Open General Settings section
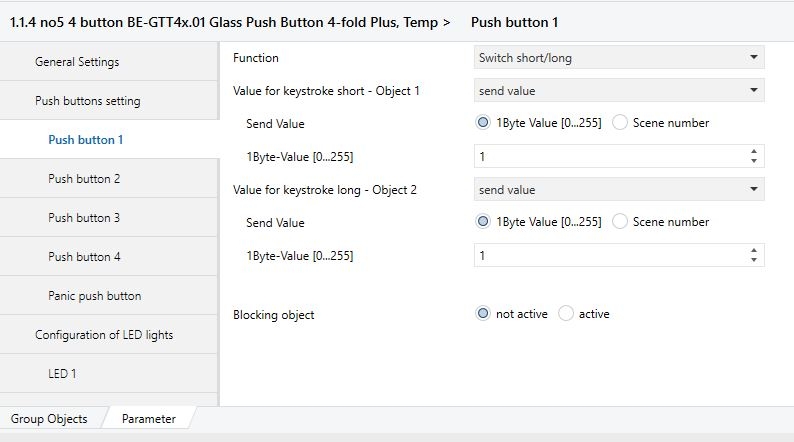794x442 pixels. pyautogui.click(x=77, y=62)
